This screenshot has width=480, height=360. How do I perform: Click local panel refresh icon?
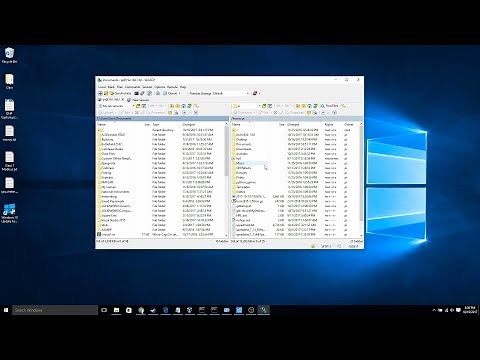click(189, 106)
